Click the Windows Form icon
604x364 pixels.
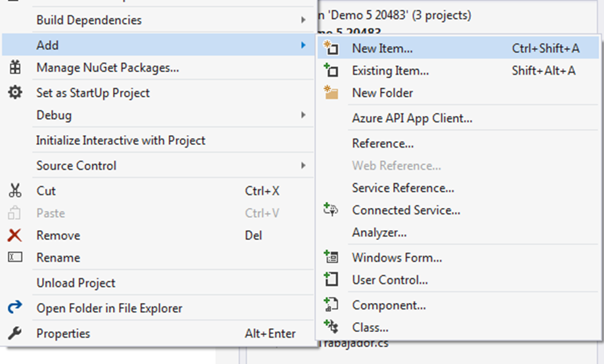click(x=331, y=258)
